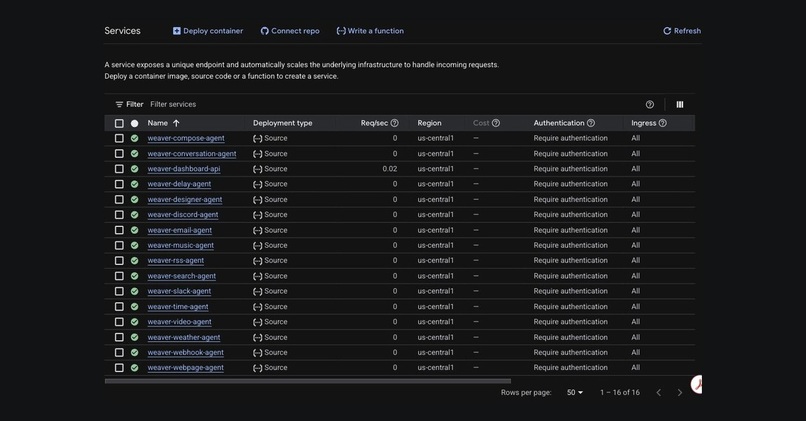This screenshot has height=421, width=806.
Task: Go to the previous page arrow
Action: click(658, 393)
